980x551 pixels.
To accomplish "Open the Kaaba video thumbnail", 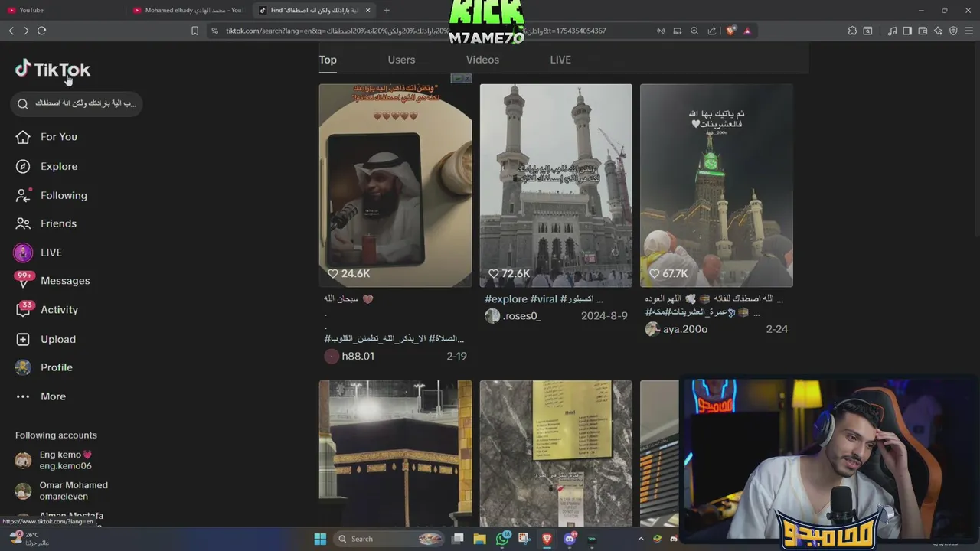I will click(395, 453).
